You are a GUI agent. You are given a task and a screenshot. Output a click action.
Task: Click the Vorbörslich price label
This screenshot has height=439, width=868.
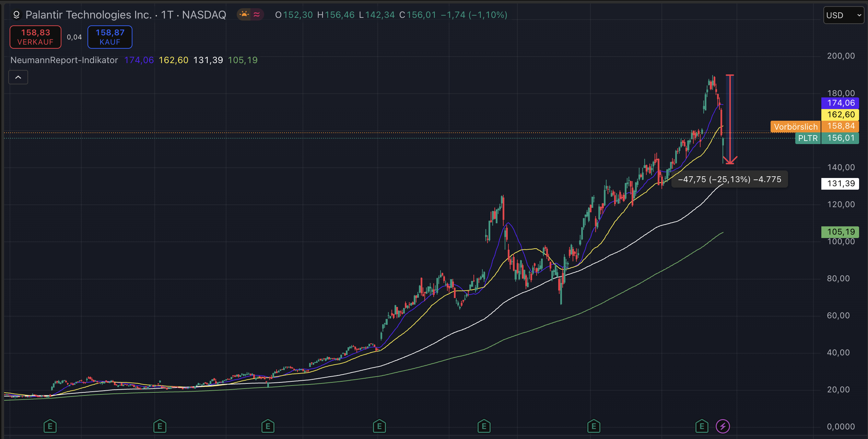point(796,127)
